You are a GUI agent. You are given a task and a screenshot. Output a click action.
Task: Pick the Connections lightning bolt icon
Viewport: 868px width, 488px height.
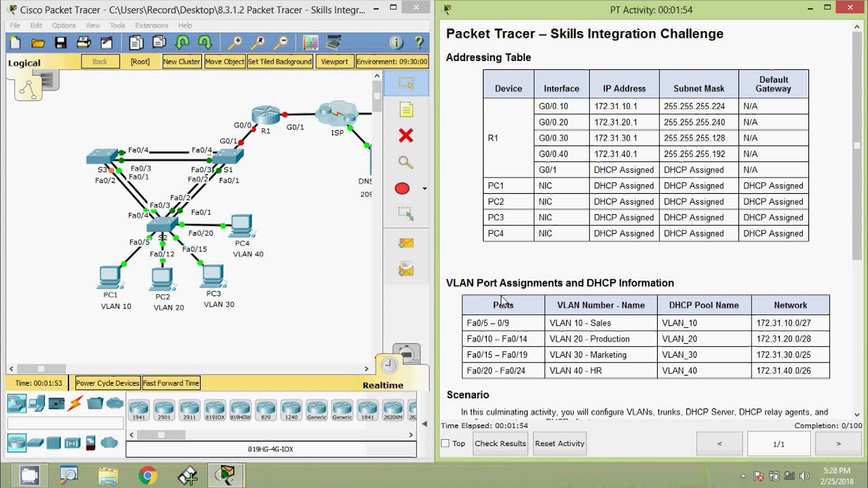pyautogui.click(x=75, y=403)
